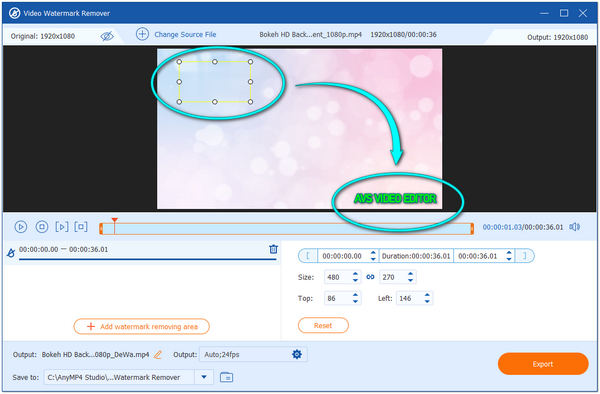600x394 pixels.
Task: Play the video preview
Action: point(21,227)
